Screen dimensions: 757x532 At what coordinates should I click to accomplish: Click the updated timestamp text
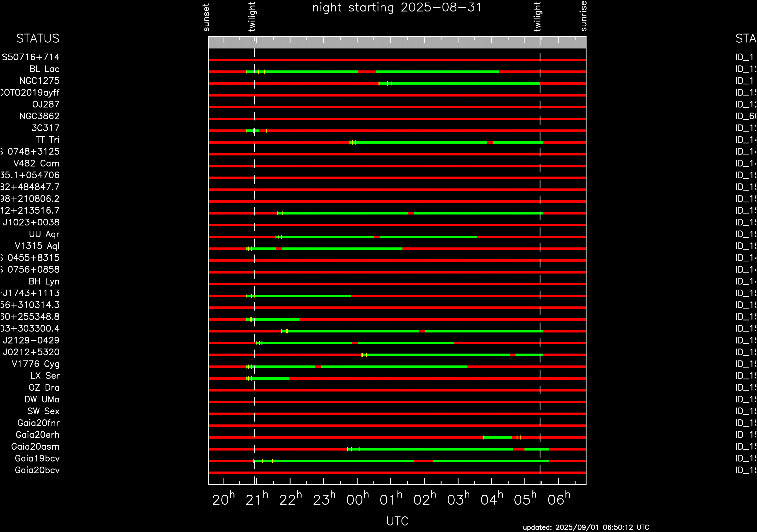(x=586, y=527)
